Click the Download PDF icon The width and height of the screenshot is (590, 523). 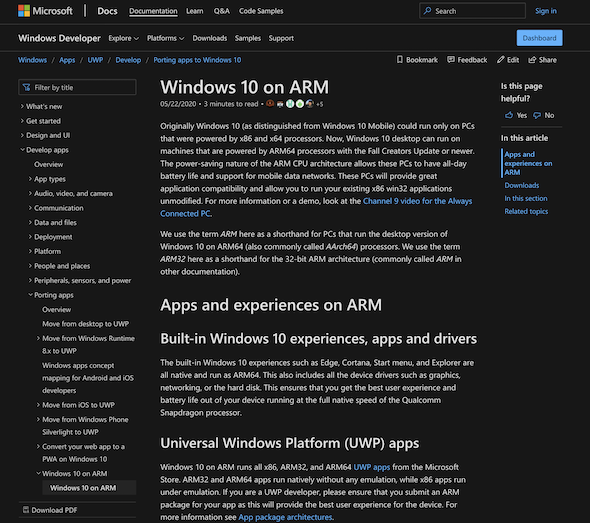(26, 509)
